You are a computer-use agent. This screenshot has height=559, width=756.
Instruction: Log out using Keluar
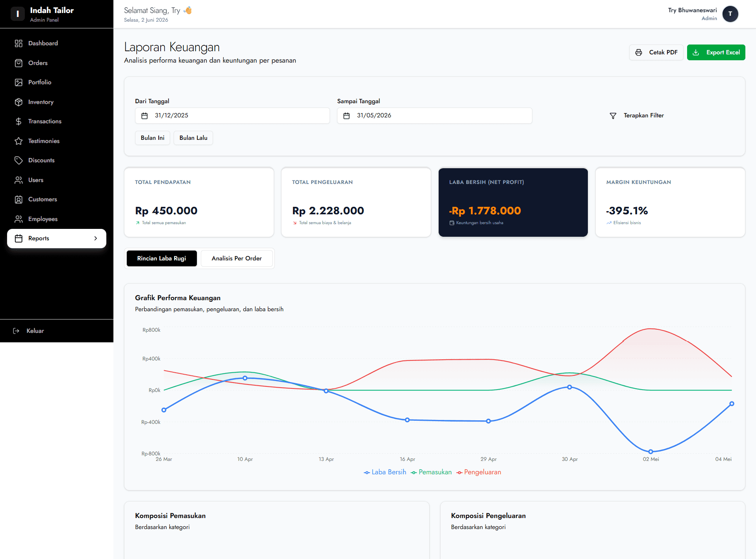pyautogui.click(x=57, y=331)
